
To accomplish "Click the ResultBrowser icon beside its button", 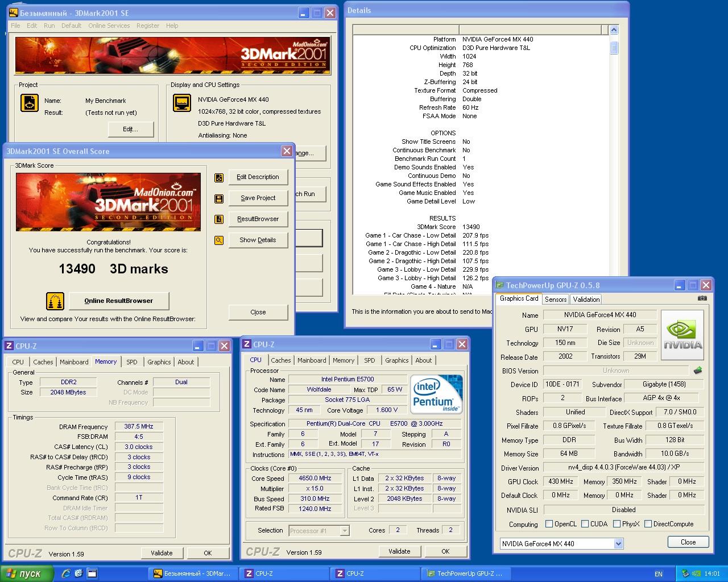I will [219, 219].
